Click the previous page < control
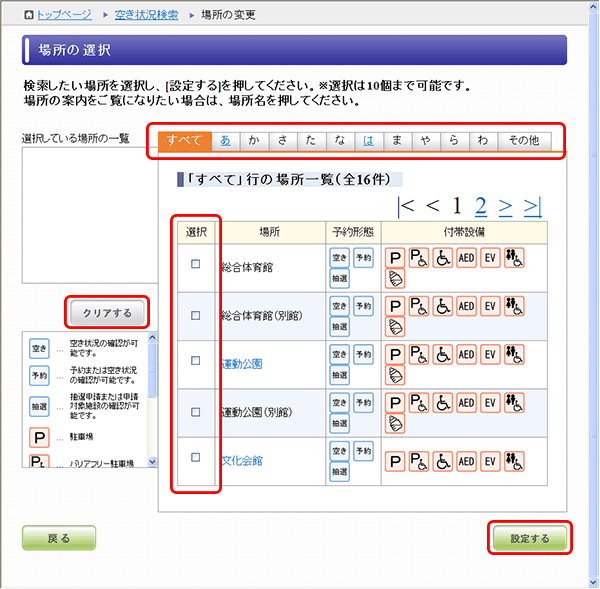Viewport: 600px width, 589px height. coord(432,206)
